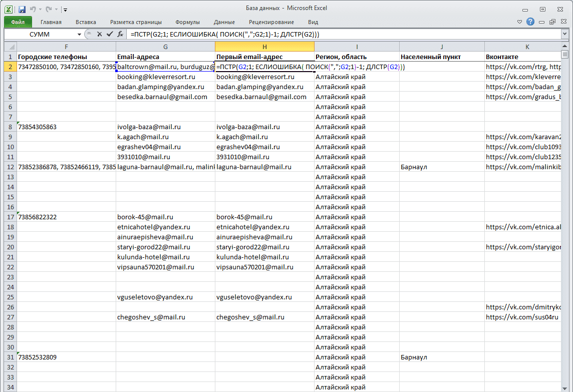The width and height of the screenshot is (573, 392).
Task: Select column G header
Action: coord(166,47)
